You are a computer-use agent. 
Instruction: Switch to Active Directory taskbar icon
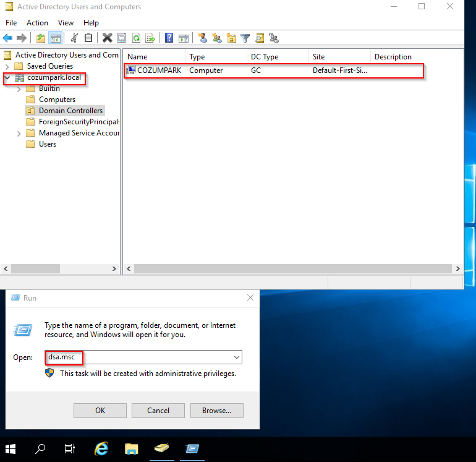[x=161, y=449]
